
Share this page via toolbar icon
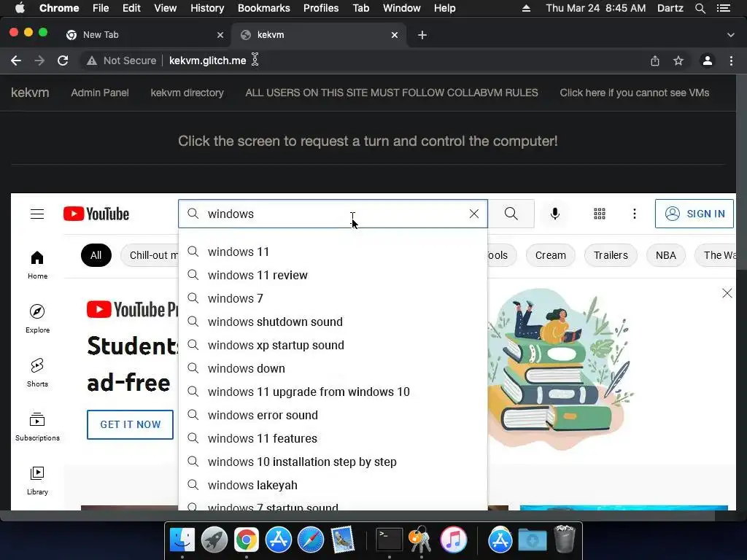655,61
